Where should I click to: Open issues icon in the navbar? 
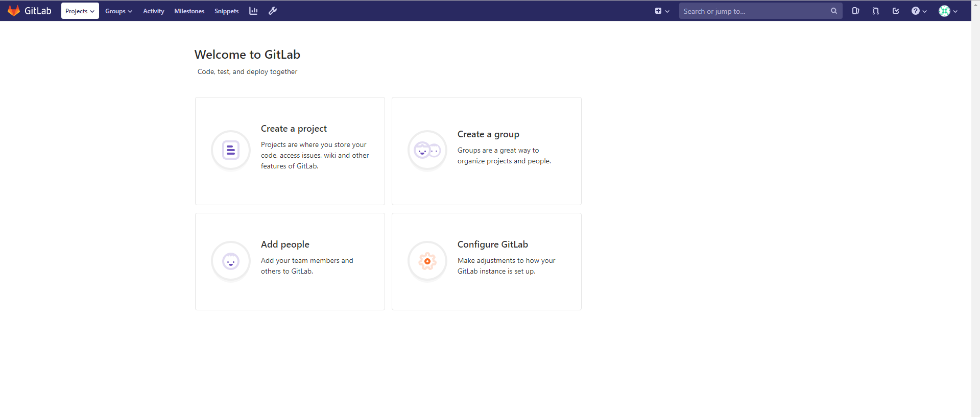point(855,11)
